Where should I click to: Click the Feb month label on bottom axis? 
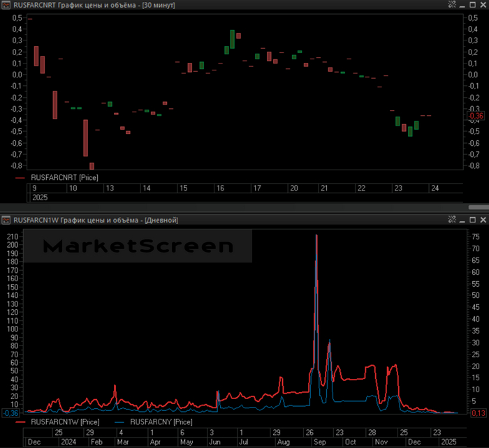pyautogui.click(x=96, y=442)
